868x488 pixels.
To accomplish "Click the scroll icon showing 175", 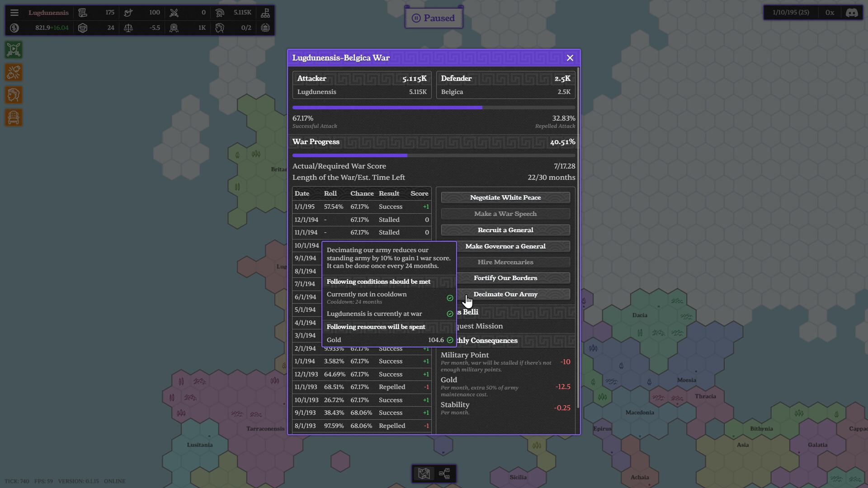I will click(x=83, y=12).
